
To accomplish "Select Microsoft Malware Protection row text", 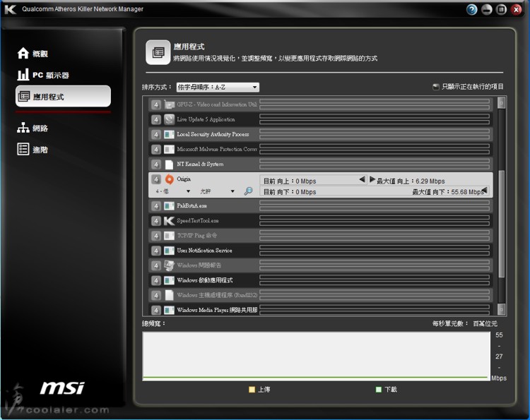I will tap(217, 149).
